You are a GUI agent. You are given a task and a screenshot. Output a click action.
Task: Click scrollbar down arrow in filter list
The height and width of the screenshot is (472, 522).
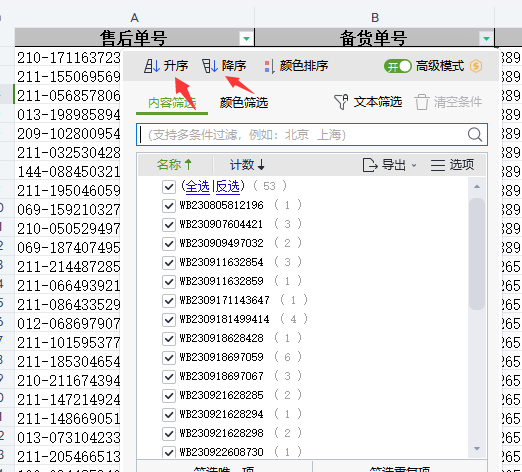pyautogui.click(x=477, y=449)
